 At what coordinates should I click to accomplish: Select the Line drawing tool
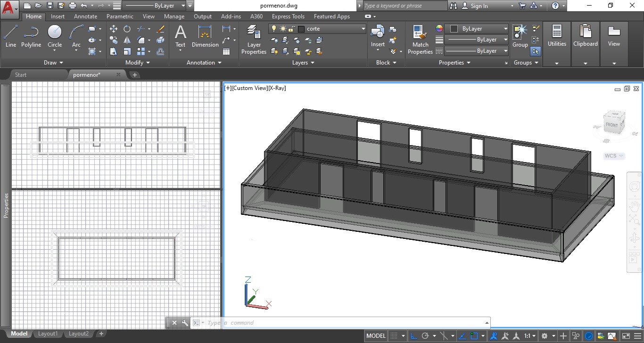[x=11, y=36]
